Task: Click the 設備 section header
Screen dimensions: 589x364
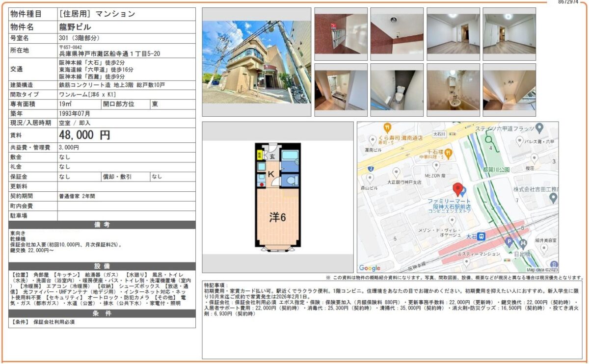Action: pos(102,265)
